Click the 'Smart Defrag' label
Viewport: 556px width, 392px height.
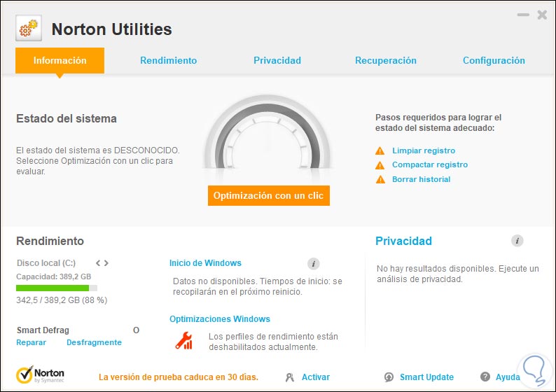click(x=43, y=330)
